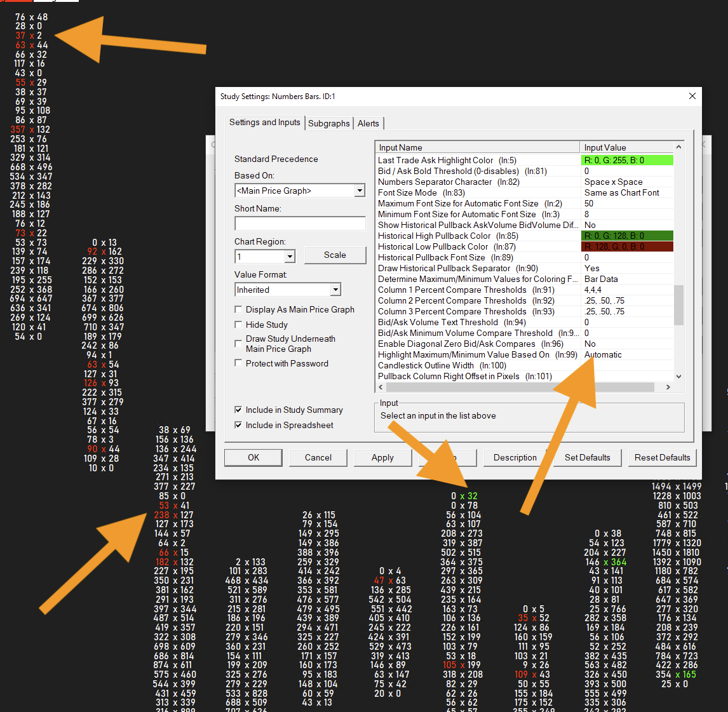This screenshot has width=728, height=712.
Task: Uncheck Include in Spreadsheet
Action: (239, 425)
